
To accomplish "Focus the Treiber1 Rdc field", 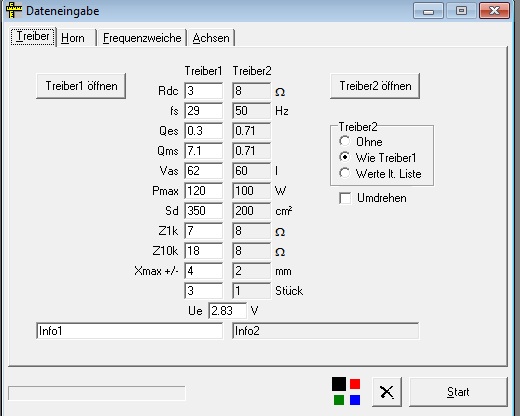I will 203,91.
